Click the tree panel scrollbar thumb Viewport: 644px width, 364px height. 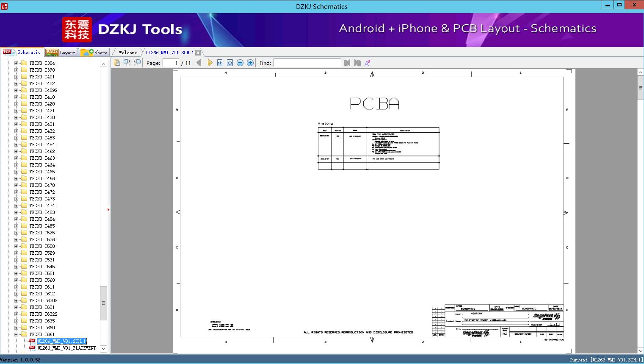pyautogui.click(x=103, y=303)
